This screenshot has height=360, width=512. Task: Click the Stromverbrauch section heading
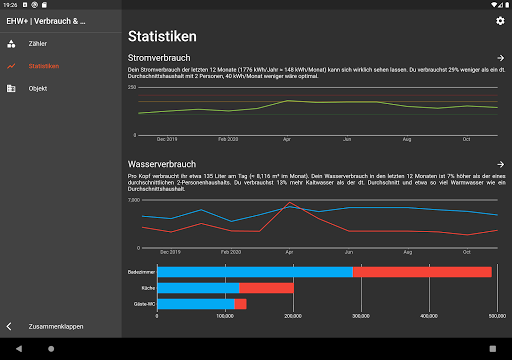pos(159,58)
